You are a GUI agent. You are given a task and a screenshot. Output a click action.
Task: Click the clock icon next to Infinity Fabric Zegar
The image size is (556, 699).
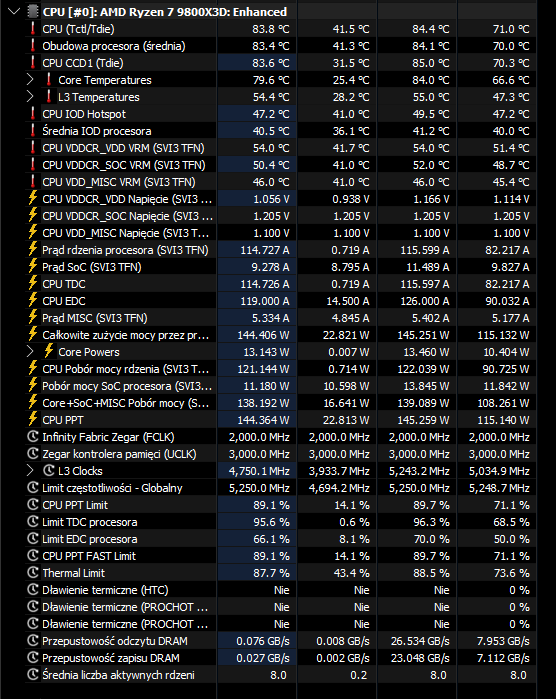[33, 436]
